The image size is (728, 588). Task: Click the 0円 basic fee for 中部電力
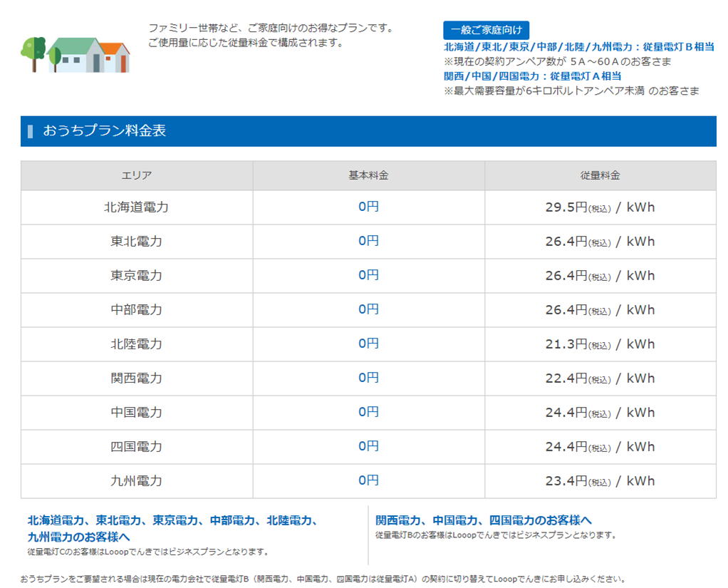coord(369,309)
